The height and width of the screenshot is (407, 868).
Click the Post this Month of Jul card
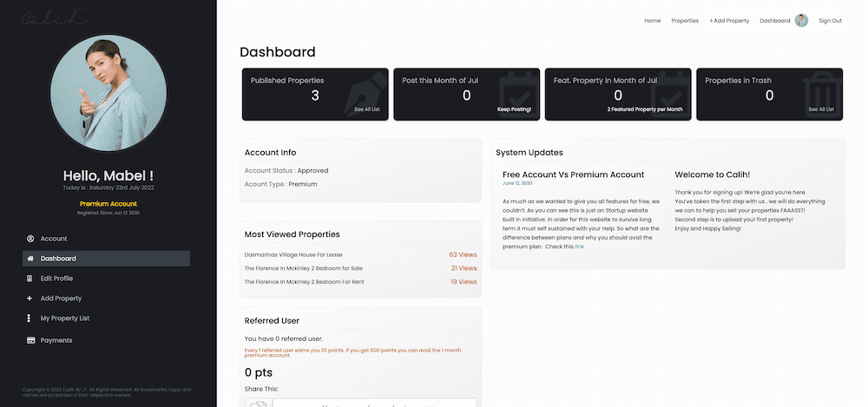tap(466, 95)
